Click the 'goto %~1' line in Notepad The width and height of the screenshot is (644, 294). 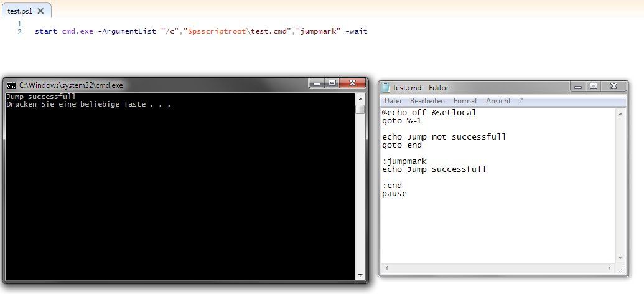point(402,121)
